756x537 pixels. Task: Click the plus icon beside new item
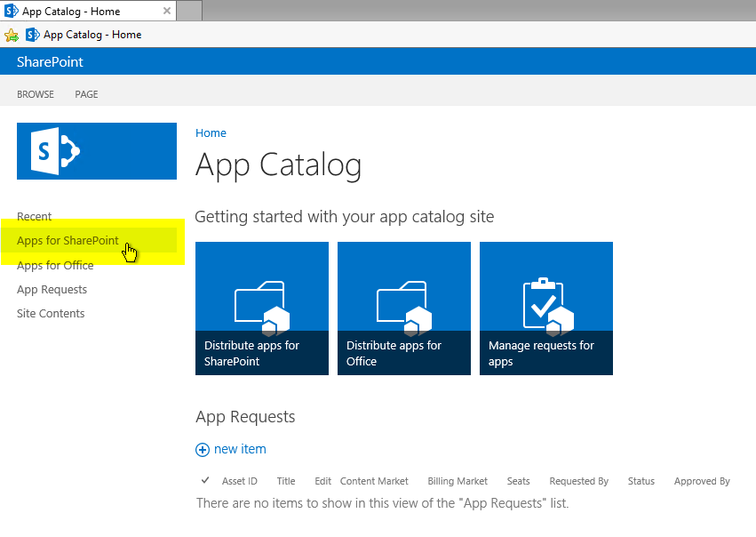pyautogui.click(x=203, y=450)
